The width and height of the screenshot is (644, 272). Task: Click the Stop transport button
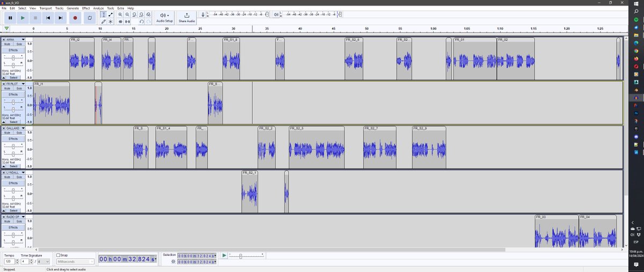point(35,18)
